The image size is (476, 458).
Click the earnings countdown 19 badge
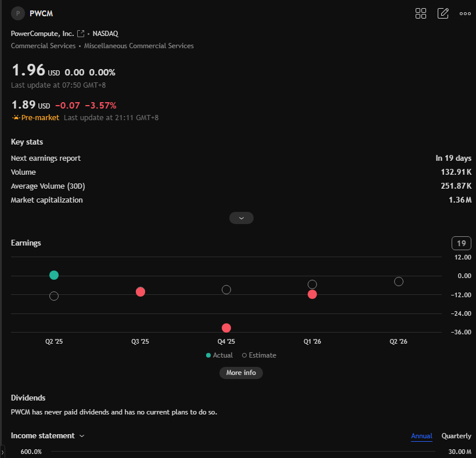click(461, 243)
